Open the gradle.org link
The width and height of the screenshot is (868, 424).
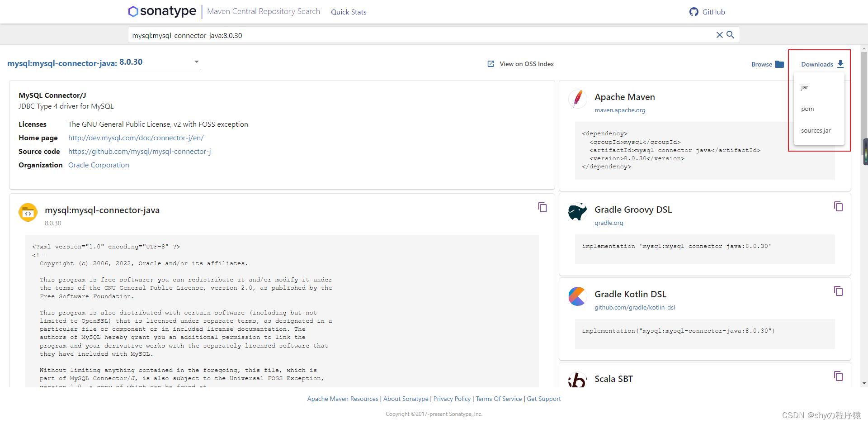click(x=609, y=223)
